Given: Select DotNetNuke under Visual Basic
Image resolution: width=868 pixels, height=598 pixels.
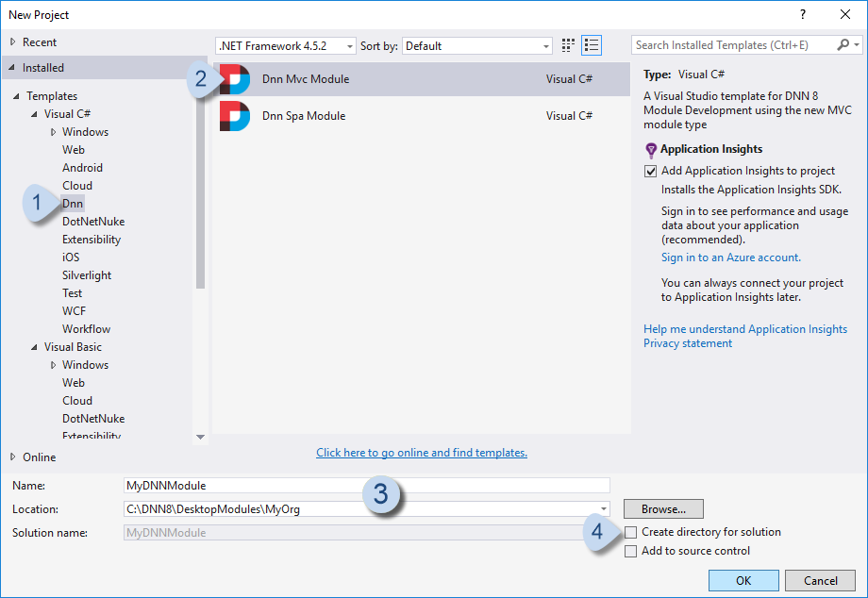Looking at the screenshot, I should point(93,419).
